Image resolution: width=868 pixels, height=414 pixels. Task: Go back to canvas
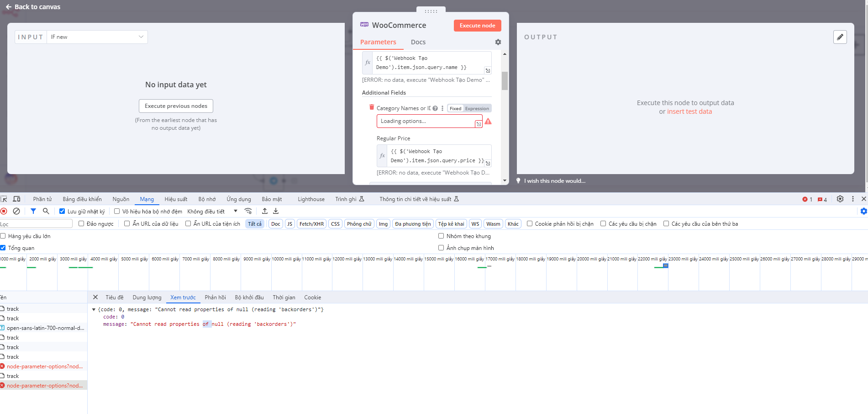point(33,7)
